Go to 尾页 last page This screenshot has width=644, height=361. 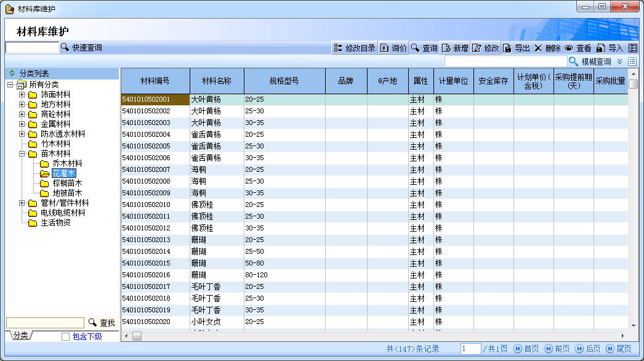tap(619, 349)
